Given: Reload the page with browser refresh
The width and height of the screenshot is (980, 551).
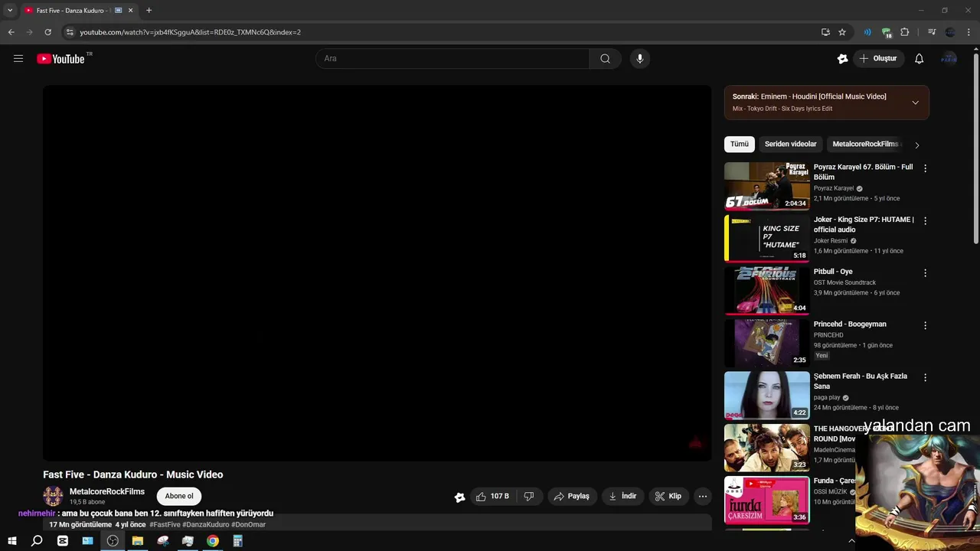Looking at the screenshot, I should (x=47, y=32).
